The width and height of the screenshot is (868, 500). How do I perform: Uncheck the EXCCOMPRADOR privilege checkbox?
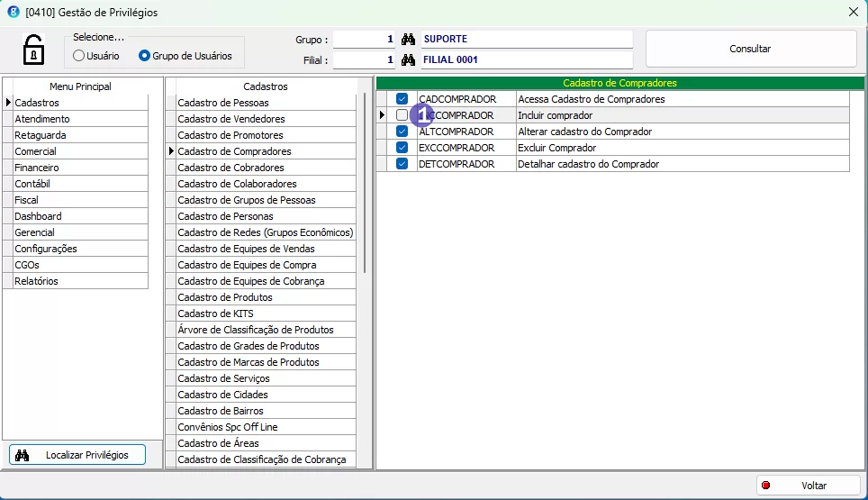[x=402, y=148]
